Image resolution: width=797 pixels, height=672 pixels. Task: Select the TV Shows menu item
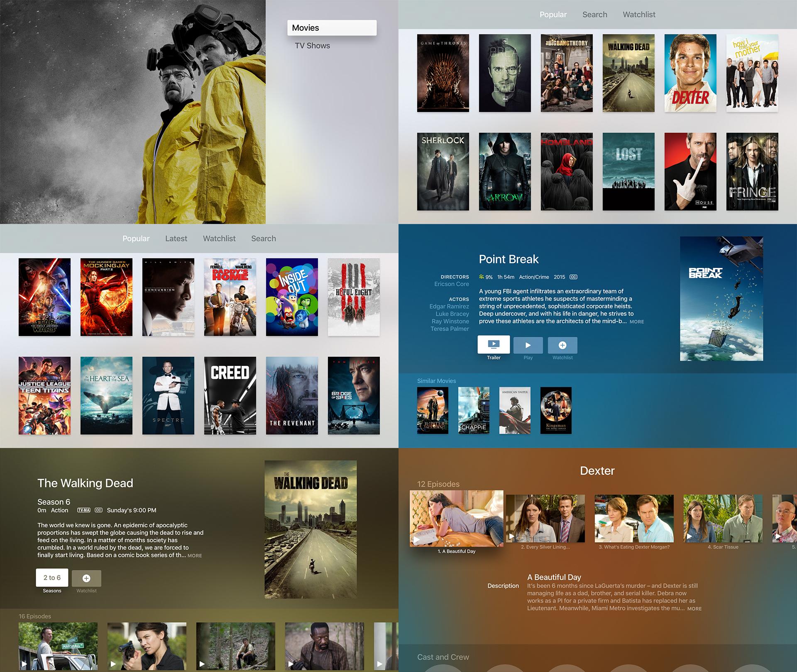tap(312, 46)
